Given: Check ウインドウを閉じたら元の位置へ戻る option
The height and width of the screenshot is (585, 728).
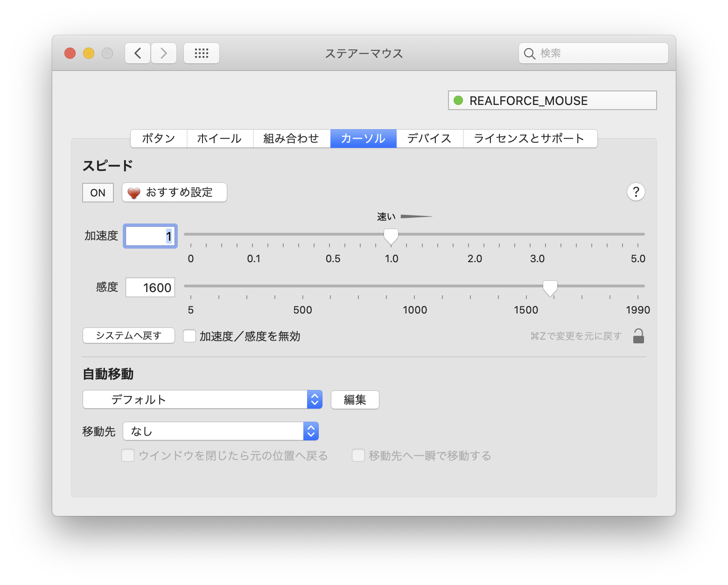Looking at the screenshot, I should [x=128, y=455].
